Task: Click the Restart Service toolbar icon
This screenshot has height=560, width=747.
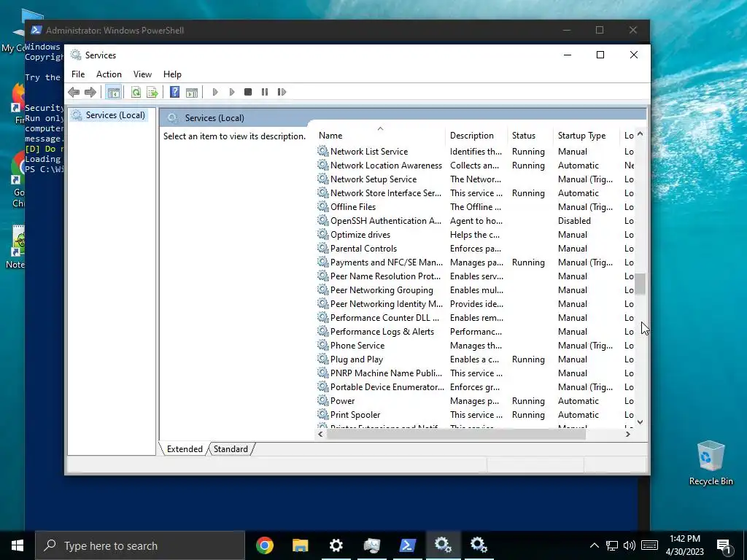Action: pos(282,92)
